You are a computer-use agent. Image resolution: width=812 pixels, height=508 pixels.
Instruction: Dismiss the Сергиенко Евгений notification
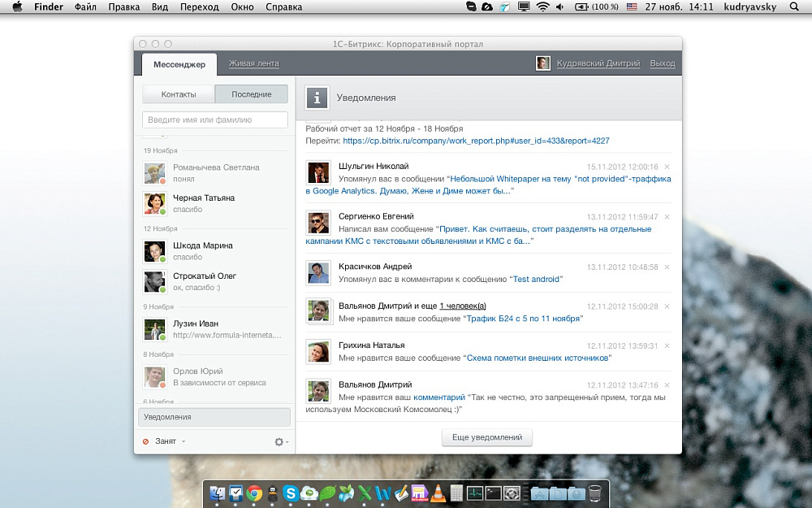[667, 217]
